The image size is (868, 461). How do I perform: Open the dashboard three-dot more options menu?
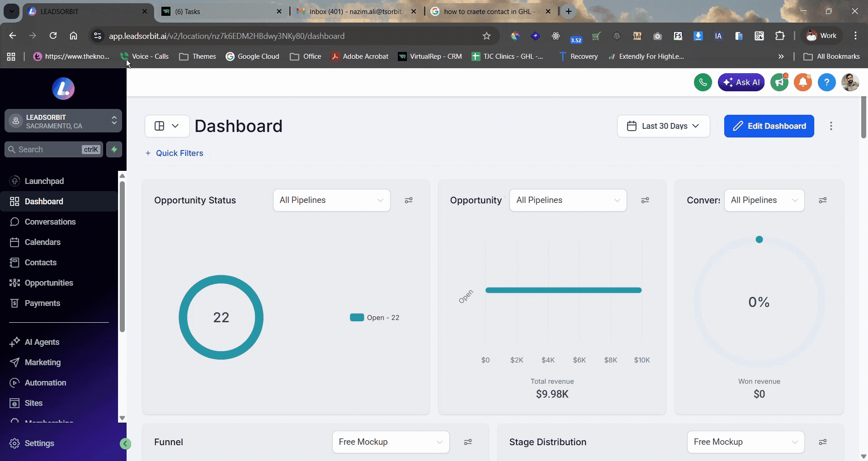click(x=831, y=126)
